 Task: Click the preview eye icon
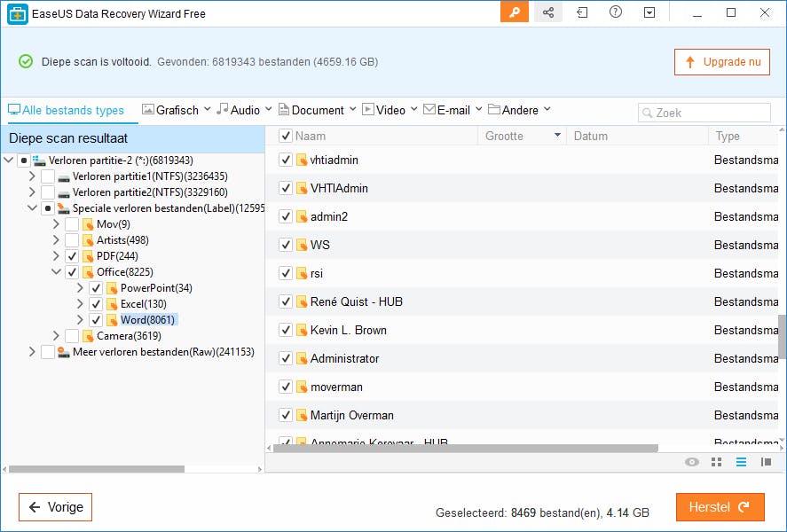pos(692,462)
